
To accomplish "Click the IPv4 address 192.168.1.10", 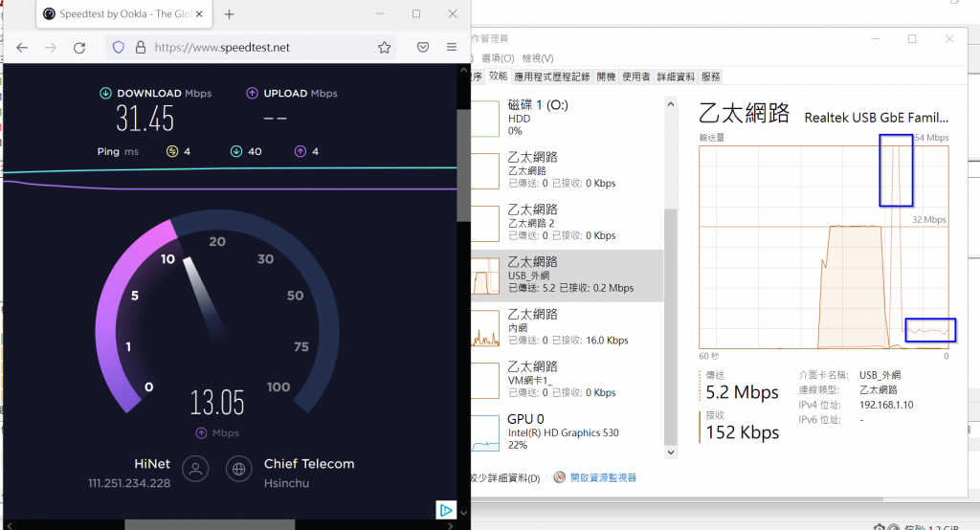I will coord(886,405).
